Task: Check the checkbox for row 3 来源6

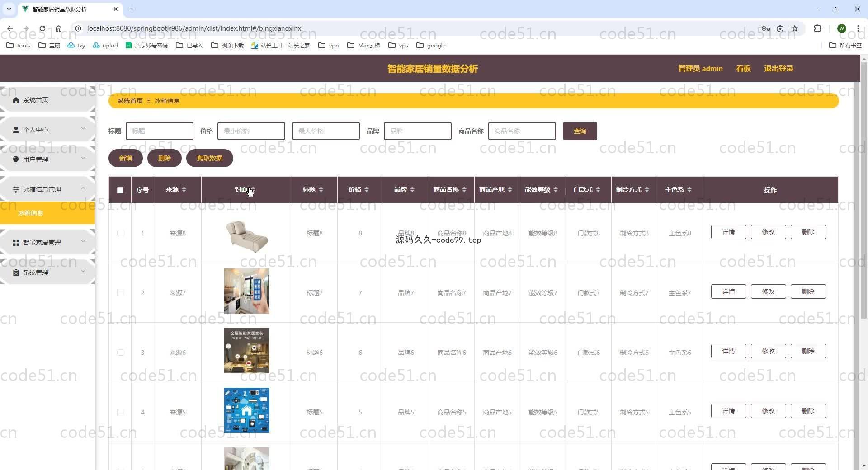Action: pyautogui.click(x=120, y=352)
